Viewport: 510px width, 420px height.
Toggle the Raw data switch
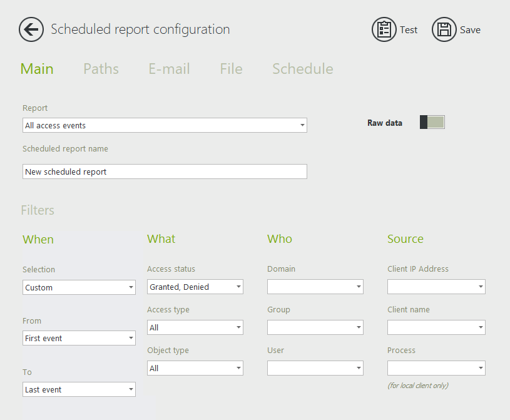pos(432,123)
